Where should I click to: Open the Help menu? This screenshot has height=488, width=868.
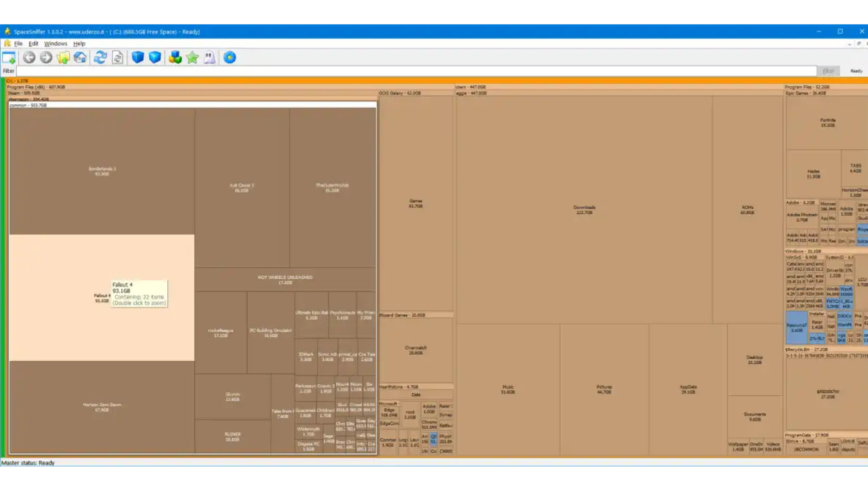[x=79, y=43]
